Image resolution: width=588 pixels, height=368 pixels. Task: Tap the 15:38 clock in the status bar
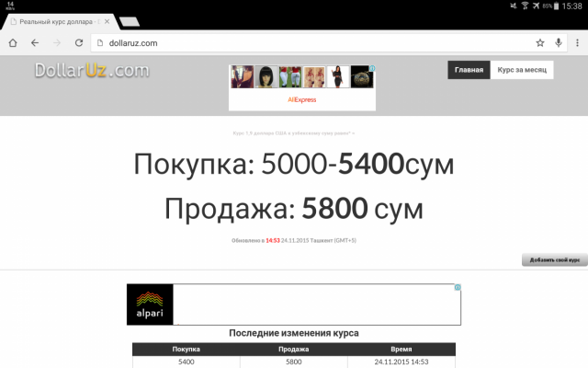[x=571, y=6]
